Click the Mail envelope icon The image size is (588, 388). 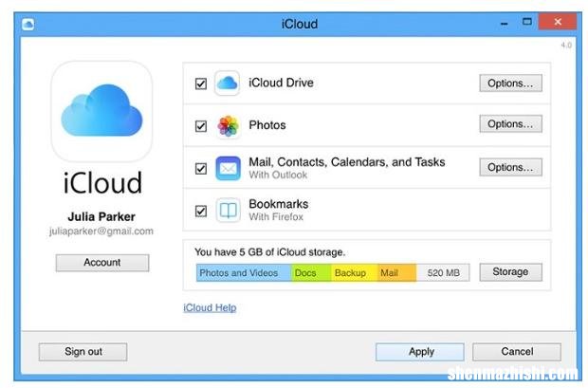(x=228, y=168)
